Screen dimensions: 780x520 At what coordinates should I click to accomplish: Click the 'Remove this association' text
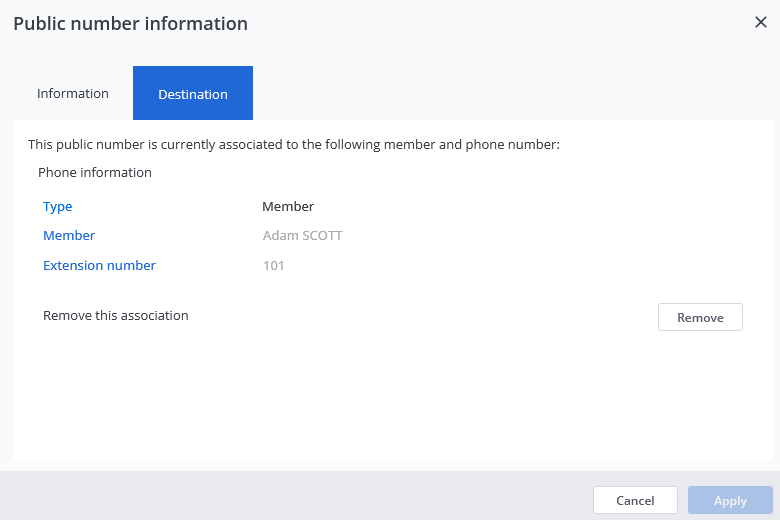(x=116, y=316)
